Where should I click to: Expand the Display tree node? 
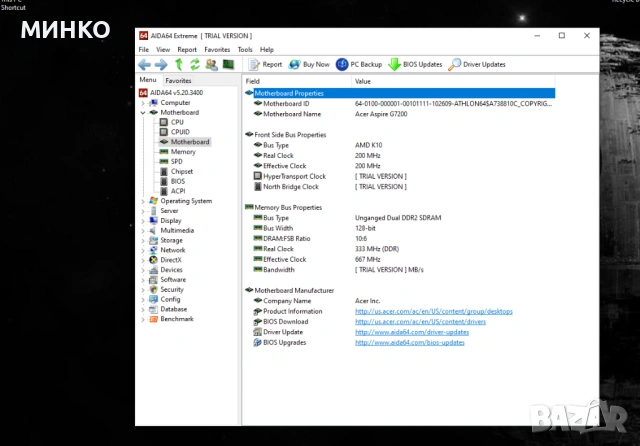tap(143, 221)
